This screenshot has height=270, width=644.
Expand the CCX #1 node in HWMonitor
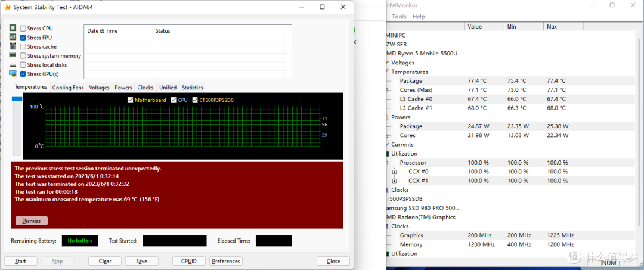click(x=395, y=181)
